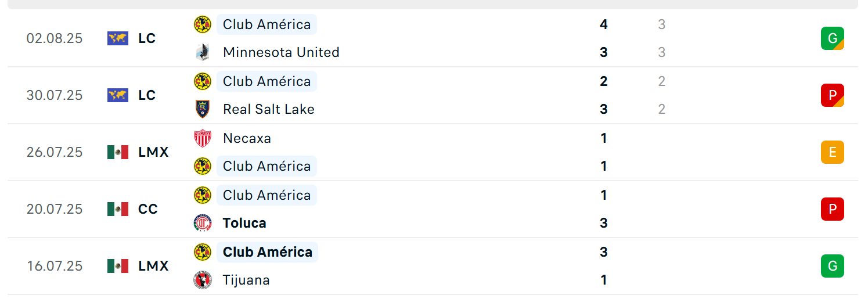Screen dimensions: 868x302
Task: Open the bold Toluca team link
Action: point(244,223)
